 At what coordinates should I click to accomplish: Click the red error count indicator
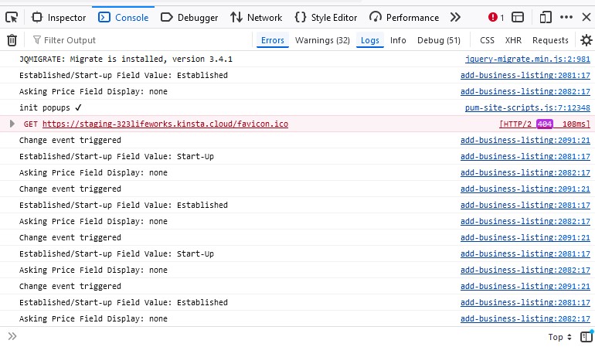coord(496,18)
